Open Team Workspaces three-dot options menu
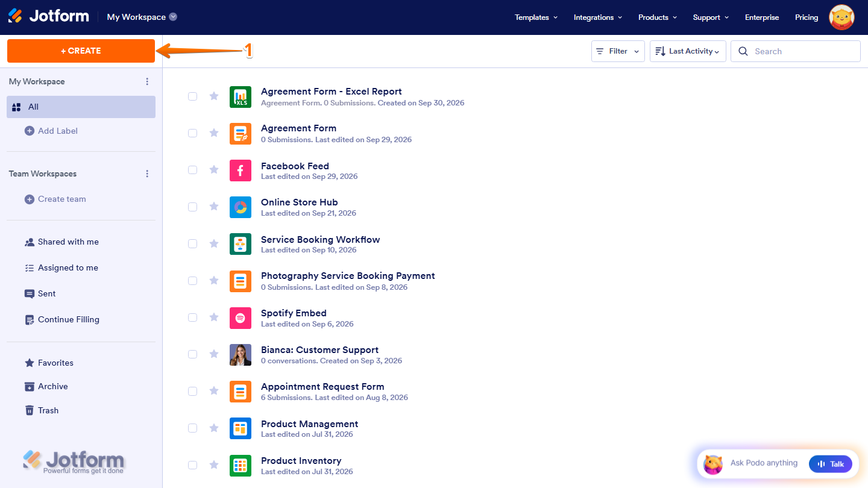Image resolution: width=868 pixels, height=488 pixels. [147, 174]
